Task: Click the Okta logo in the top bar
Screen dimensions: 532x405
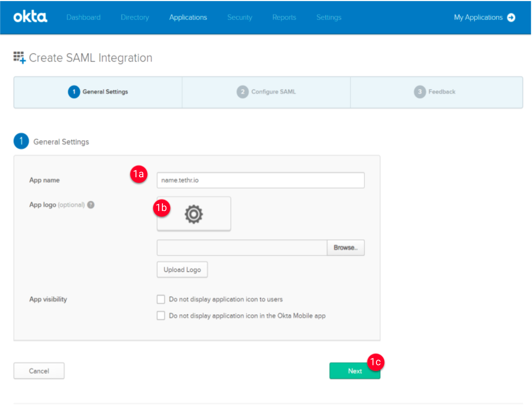Action: [30, 17]
